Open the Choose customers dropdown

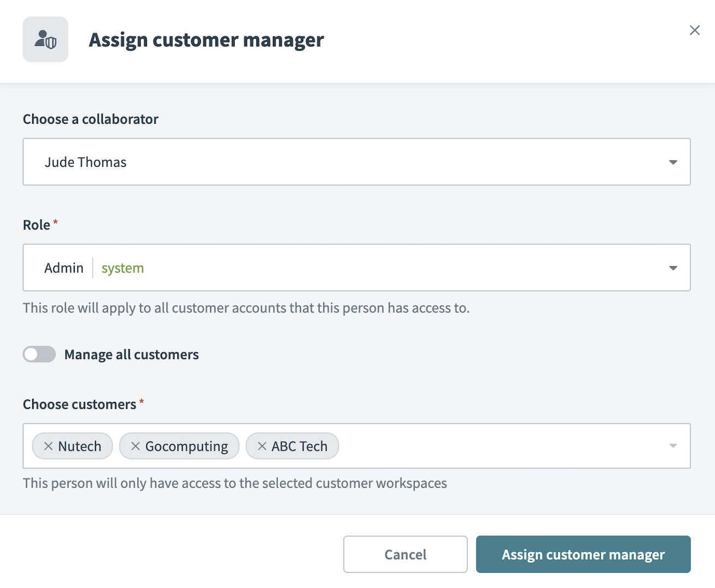(673, 446)
